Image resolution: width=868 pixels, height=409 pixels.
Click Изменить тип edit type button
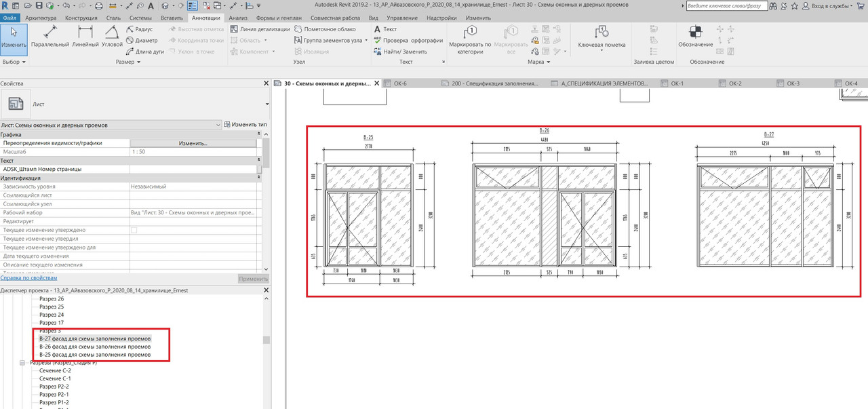(x=245, y=125)
